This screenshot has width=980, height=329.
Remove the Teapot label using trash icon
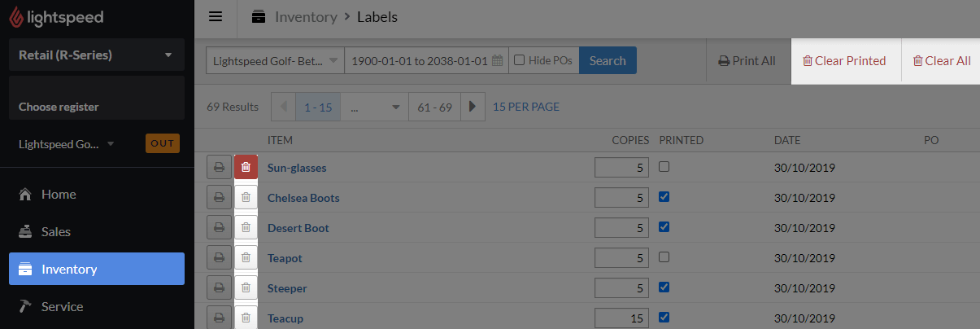246,258
